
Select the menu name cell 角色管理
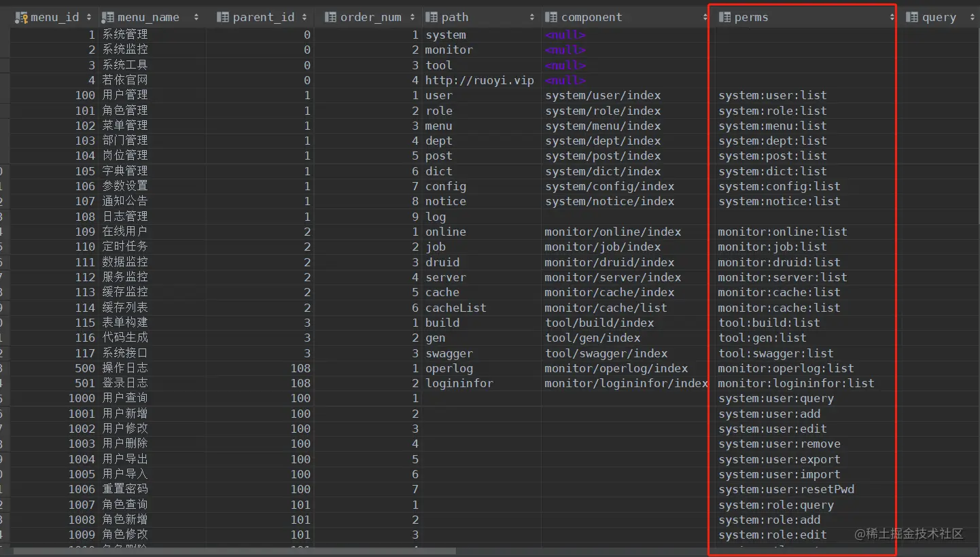(x=125, y=111)
